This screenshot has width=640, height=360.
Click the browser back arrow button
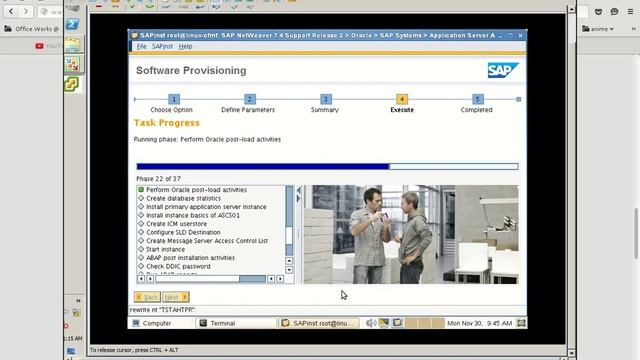click(11, 11)
